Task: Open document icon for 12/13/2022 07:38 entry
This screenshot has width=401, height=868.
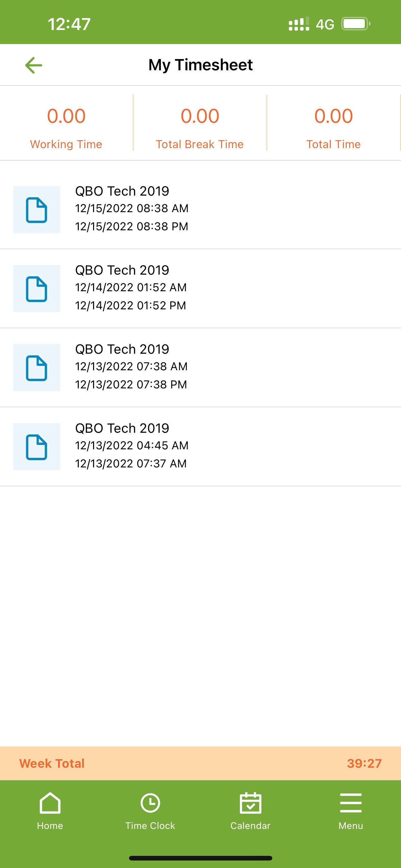Action: pyautogui.click(x=37, y=368)
